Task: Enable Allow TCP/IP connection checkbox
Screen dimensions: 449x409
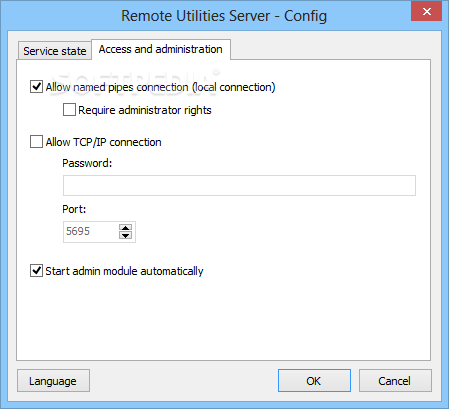Action: coord(36,142)
